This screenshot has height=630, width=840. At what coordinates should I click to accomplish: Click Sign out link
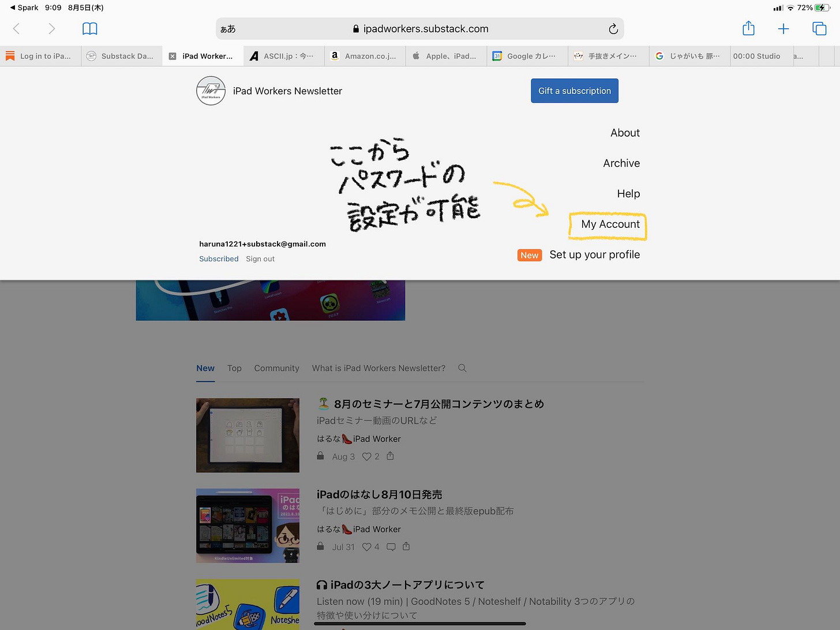(260, 259)
